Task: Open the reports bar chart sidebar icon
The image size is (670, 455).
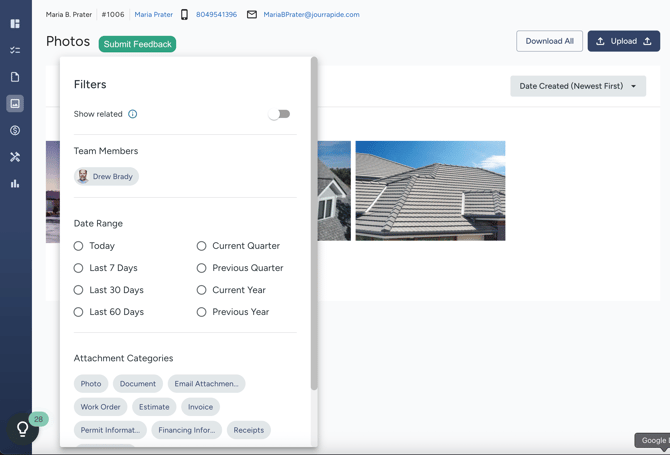Action: point(15,184)
